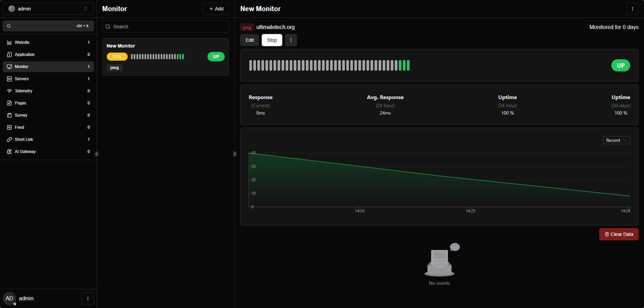This screenshot has height=308, width=644.
Task: Click the Monitored for 0 days text
Action: click(x=614, y=27)
